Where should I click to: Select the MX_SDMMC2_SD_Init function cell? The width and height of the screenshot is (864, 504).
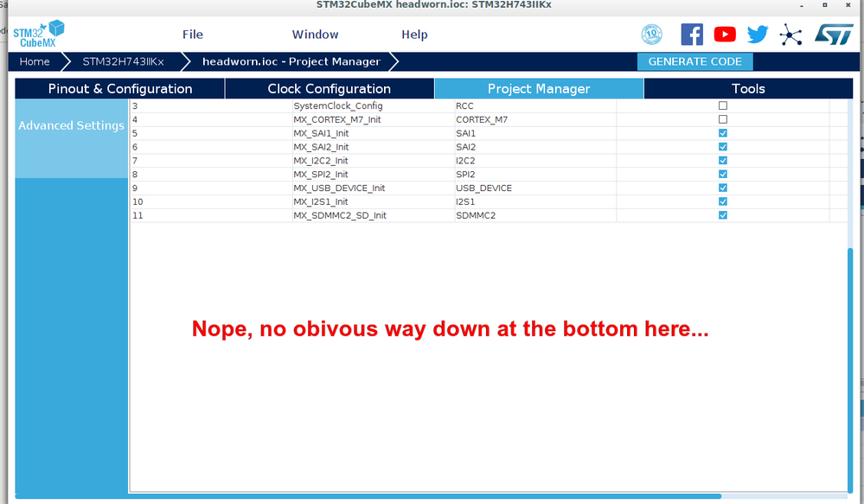coord(374,215)
